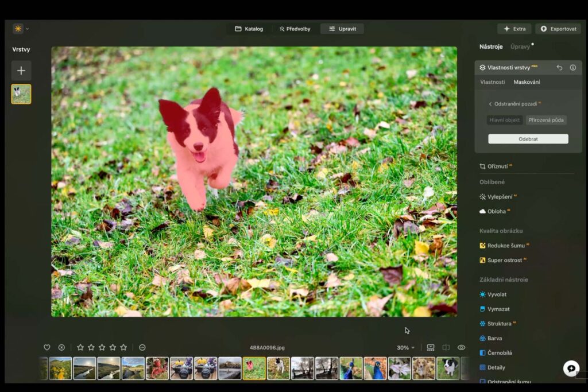Open the 30% zoom dropdown
This screenshot has height=392, width=588.
tap(404, 347)
